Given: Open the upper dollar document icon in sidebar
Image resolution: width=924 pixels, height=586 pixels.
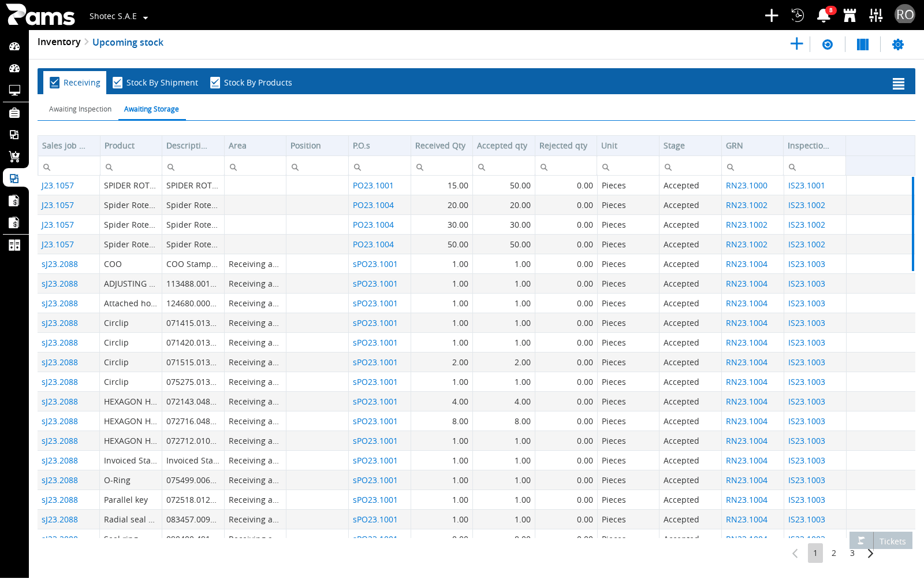Looking at the screenshot, I should [x=14, y=201].
